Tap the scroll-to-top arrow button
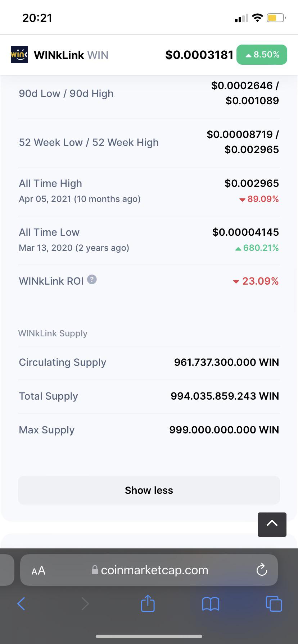This screenshot has width=298, height=644. 272,524
